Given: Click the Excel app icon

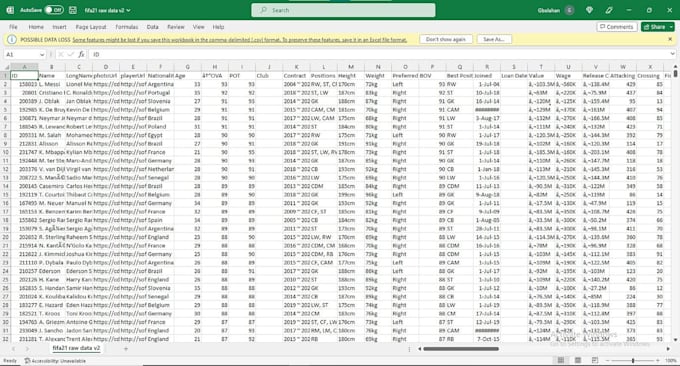Looking at the screenshot, I should coord(10,10).
